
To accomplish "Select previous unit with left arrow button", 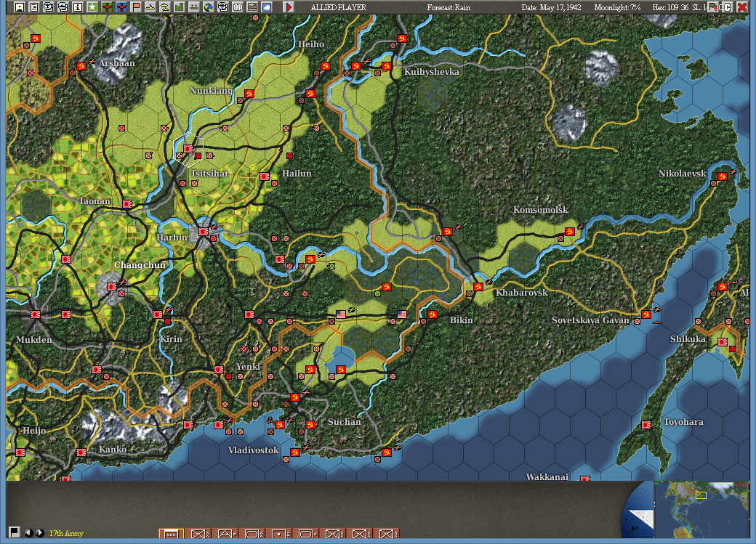I will [x=28, y=532].
